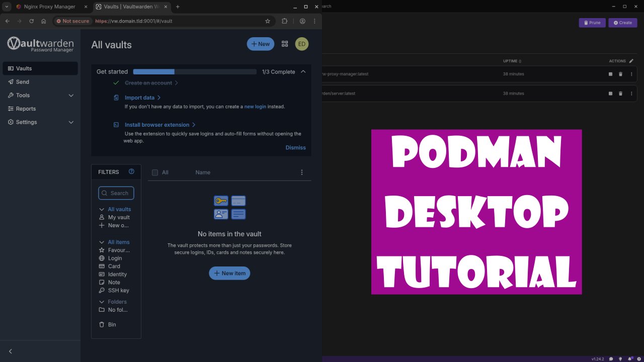Screen dimensions: 644x362
Task: Expand the Settings menu chevron
Action: coord(71,122)
